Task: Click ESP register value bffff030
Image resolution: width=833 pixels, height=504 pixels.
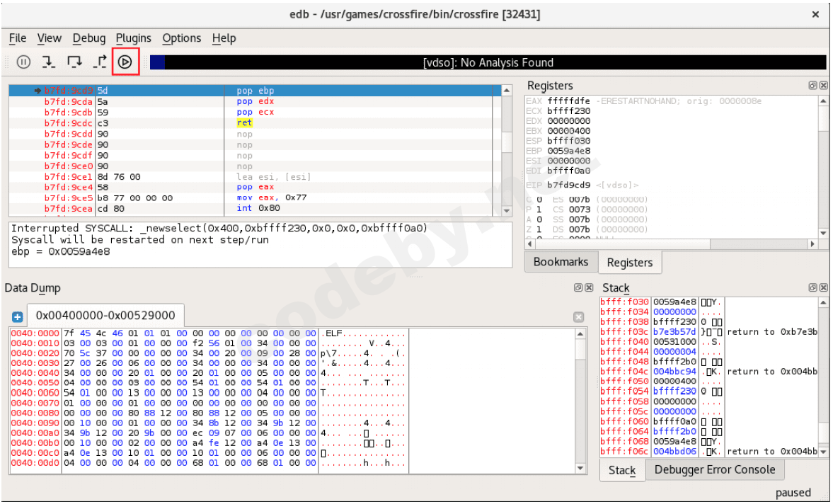Action: click(568, 141)
